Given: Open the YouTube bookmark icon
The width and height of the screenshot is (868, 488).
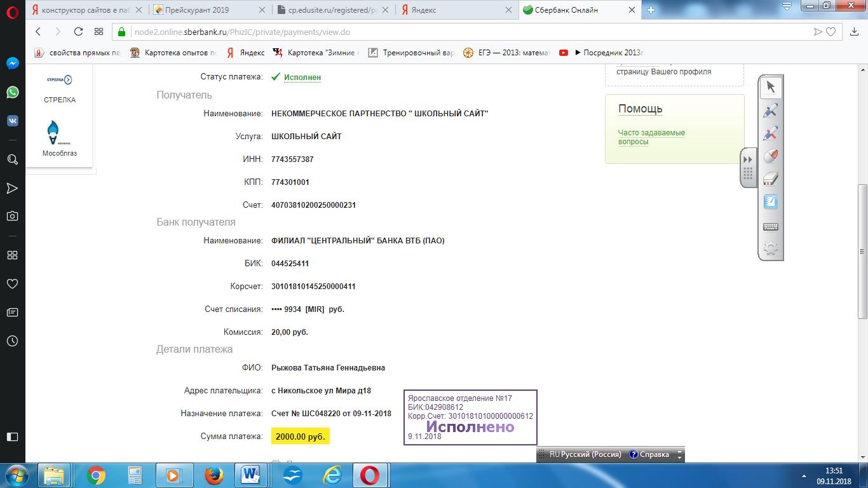Looking at the screenshot, I should 564,53.
